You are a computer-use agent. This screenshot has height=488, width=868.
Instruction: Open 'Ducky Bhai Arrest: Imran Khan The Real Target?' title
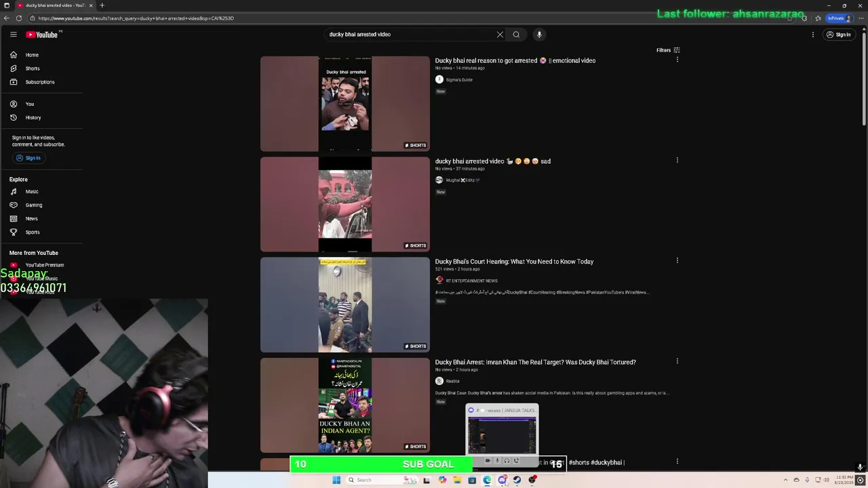pyautogui.click(x=536, y=362)
